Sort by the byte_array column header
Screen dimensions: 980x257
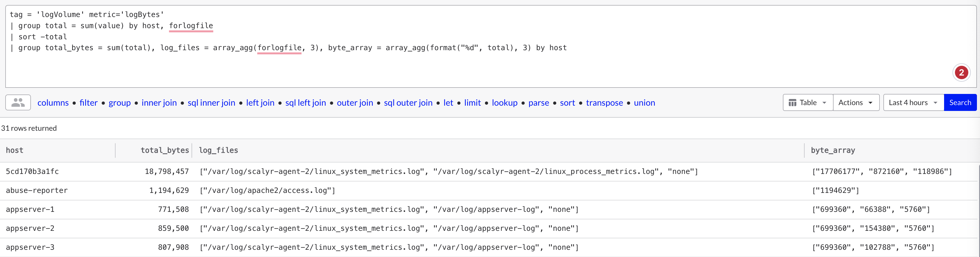[833, 151]
